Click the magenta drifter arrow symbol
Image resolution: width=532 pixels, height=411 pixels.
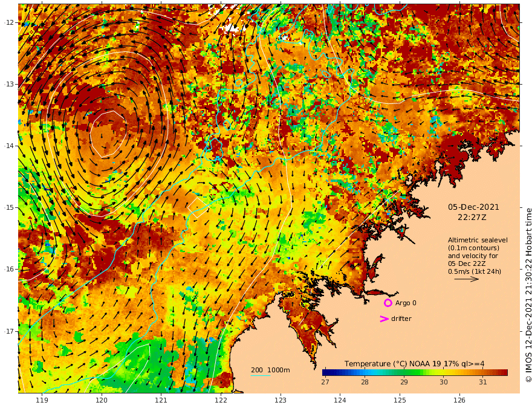pyautogui.click(x=384, y=319)
